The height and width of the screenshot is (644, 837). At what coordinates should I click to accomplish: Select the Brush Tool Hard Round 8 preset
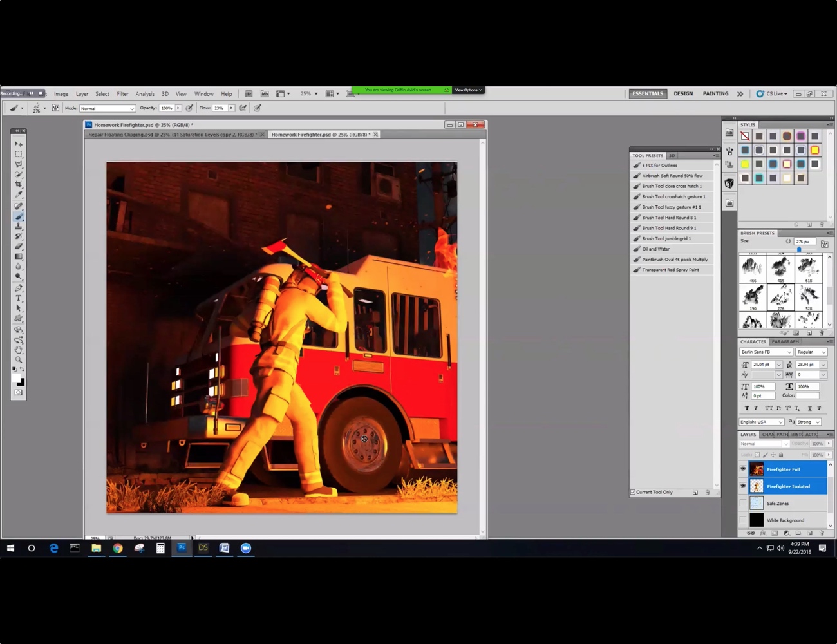click(x=670, y=217)
